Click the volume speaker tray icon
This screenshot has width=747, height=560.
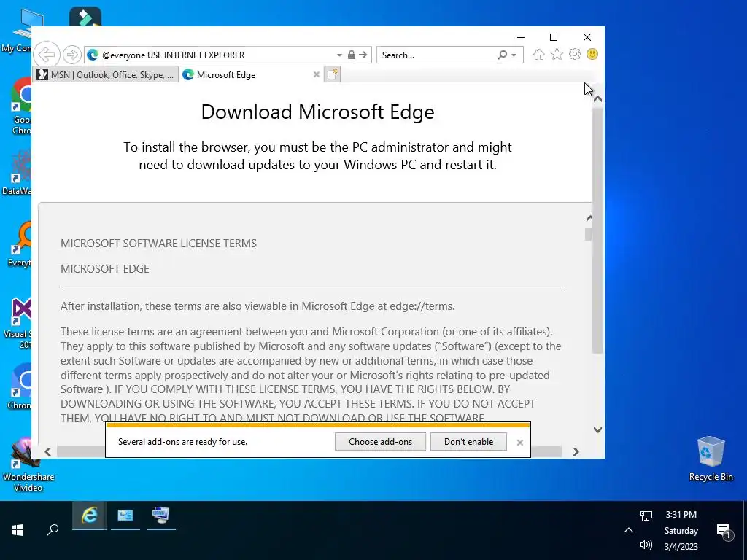coord(646,545)
